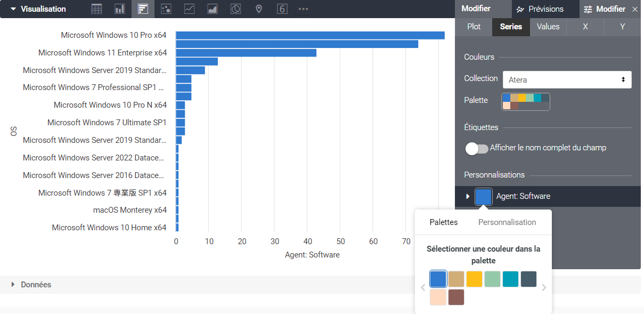Open the Prévisions forecast option
The height and width of the screenshot is (314, 644).
click(540, 9)
